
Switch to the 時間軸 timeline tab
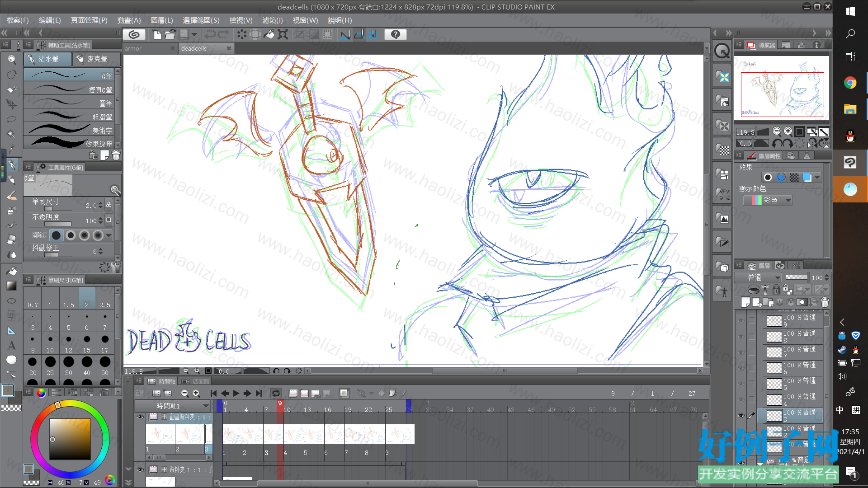(163, 382)
